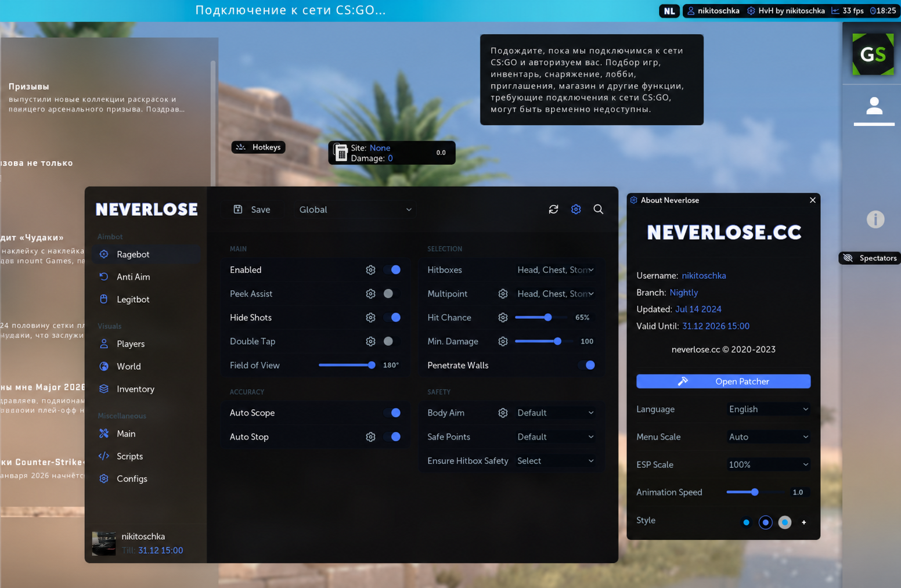Screen dimensions: 901x588
Task: Open the Players visuals section
Action: coord(146,344)
